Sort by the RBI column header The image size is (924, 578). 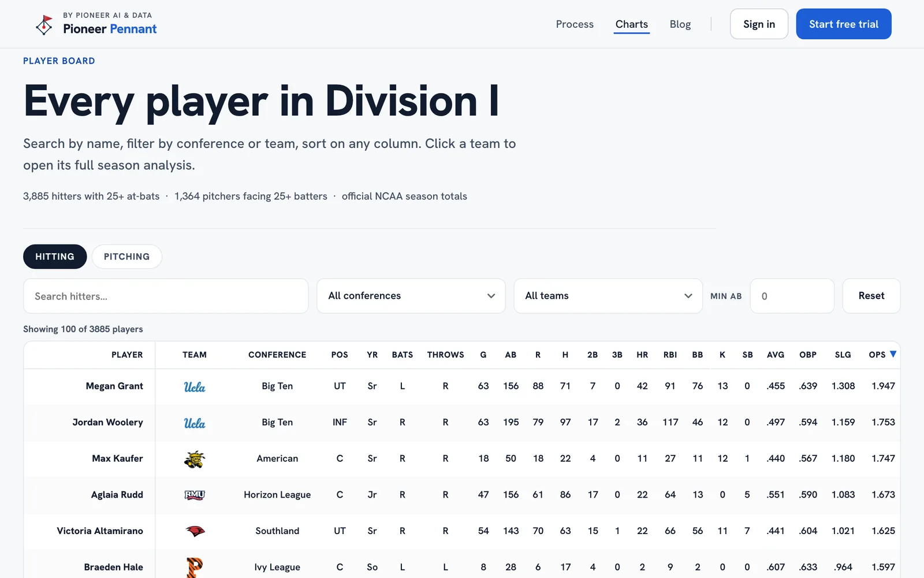[670, 355]
